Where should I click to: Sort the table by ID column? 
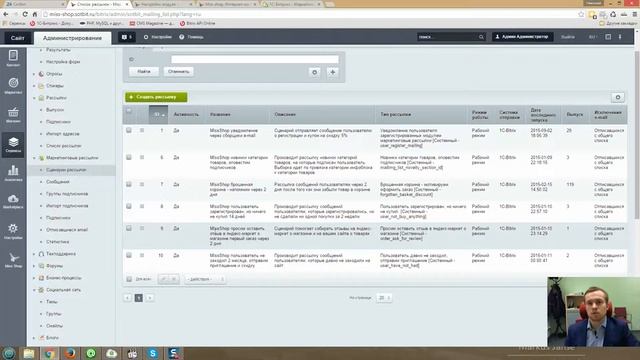tap(158, 115)
